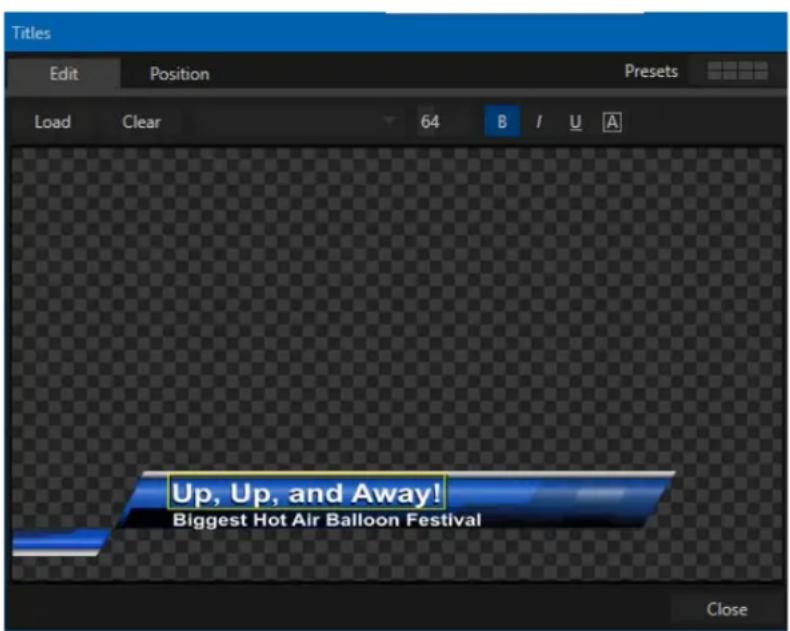The image size is (790, 631).
Task: Open the Position tab
Action: (179, 74)
